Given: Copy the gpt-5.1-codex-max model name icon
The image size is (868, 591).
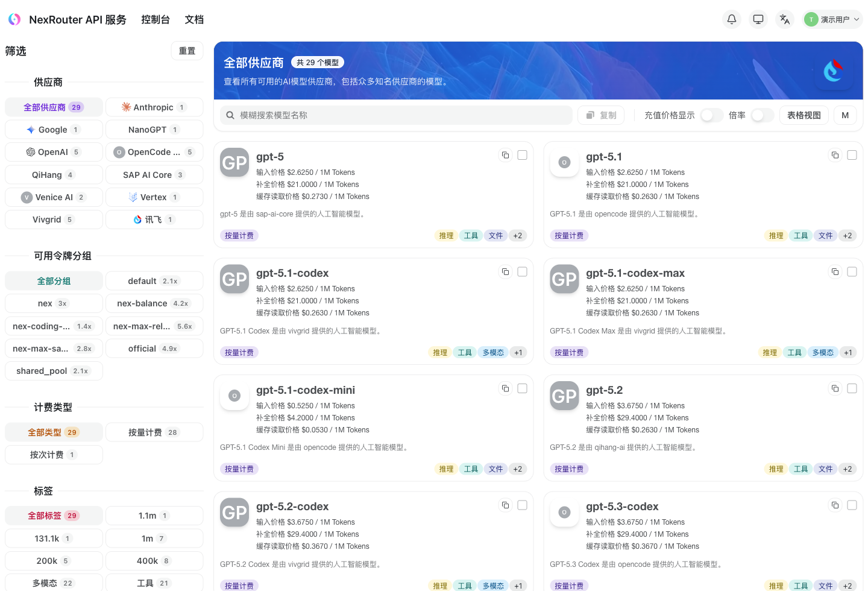Looking at the screenshot, I should (835, 272).
